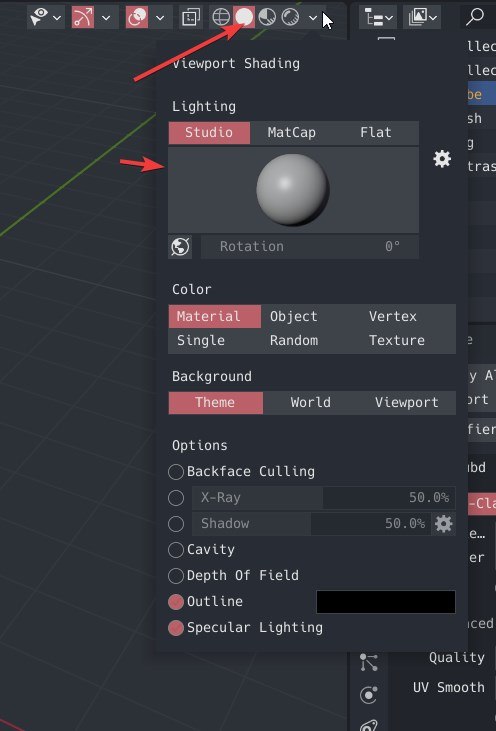Screen dimensions: 496x731
Task: Expand the overlays dropdown arrow
Action: point(160,18)
